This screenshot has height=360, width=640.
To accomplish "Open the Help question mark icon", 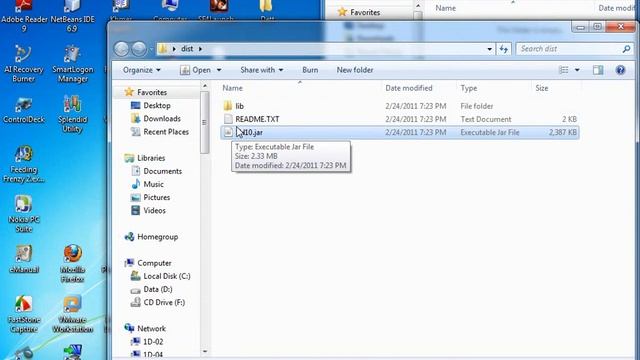I will (x=620, y=70).
